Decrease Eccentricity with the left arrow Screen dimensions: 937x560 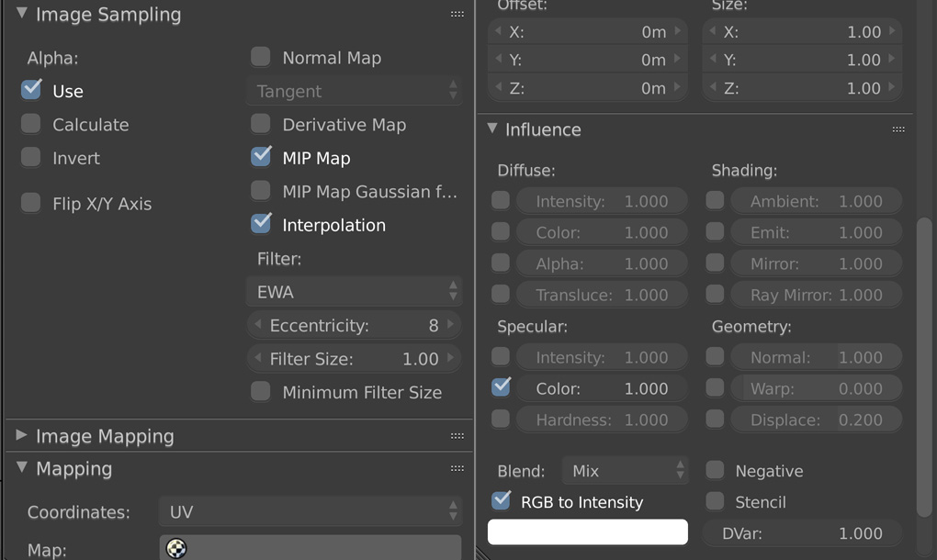pos(258,326)
